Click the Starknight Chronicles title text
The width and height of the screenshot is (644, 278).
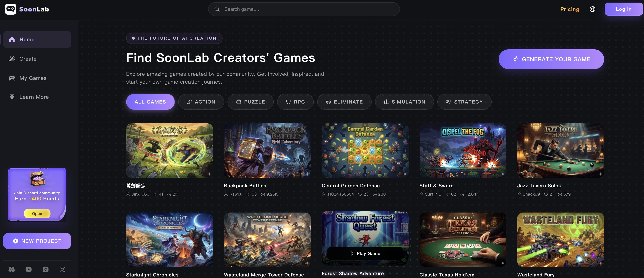click(x=152, y=275)
